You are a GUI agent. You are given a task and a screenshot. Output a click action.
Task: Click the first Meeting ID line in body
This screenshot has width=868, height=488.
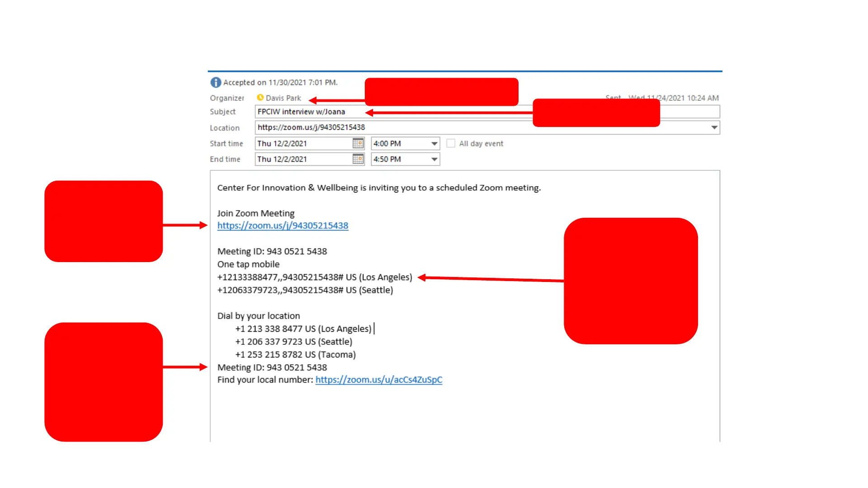pos(272,252)
